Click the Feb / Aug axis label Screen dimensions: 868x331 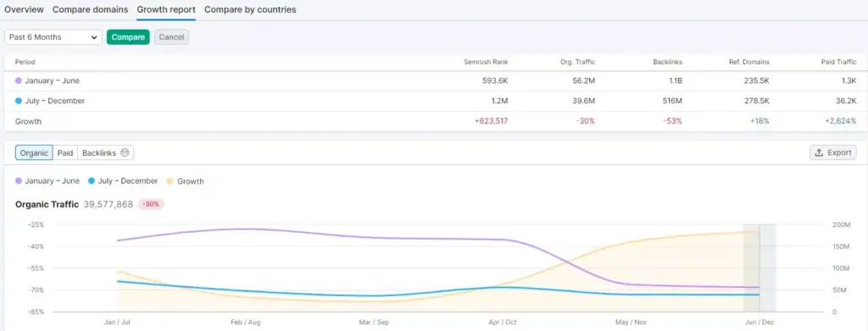click(246, 322)
